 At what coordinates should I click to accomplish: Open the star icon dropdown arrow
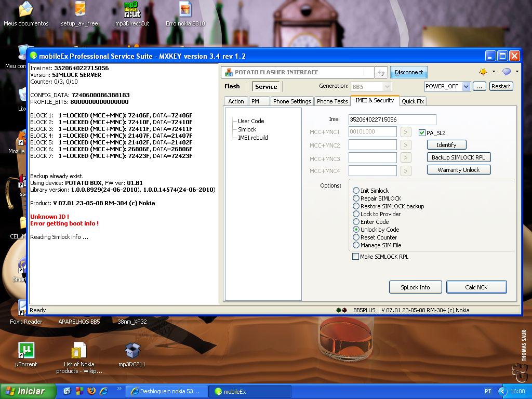point(494,72)
